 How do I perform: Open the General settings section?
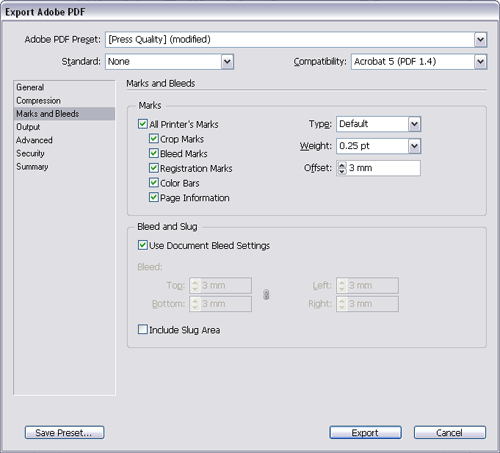point(64,87)
